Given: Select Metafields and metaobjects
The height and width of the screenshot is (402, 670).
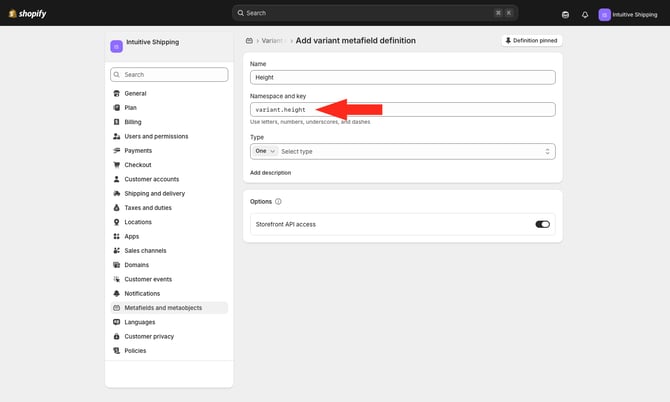Looking at the screenshot, I should tap(169, 308).
